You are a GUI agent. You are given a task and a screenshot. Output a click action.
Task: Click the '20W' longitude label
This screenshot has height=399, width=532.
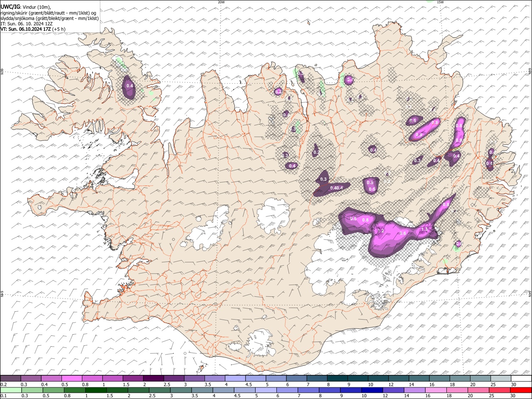tap(221, 2)
